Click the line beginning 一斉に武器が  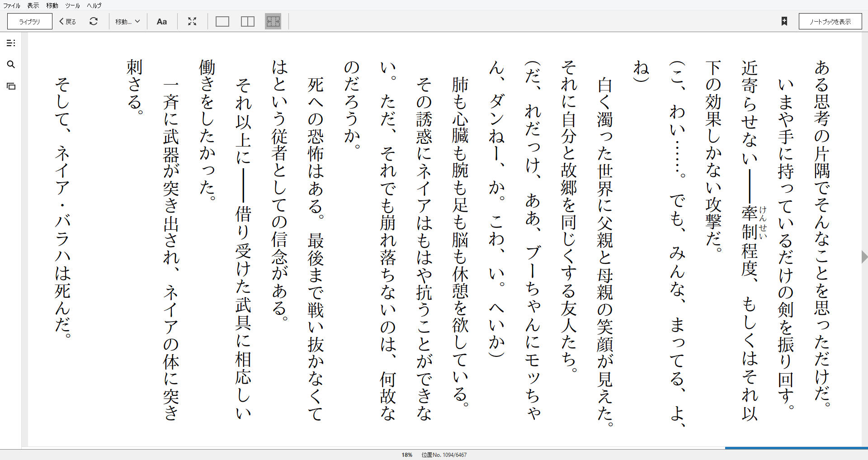tap(171, 251)
